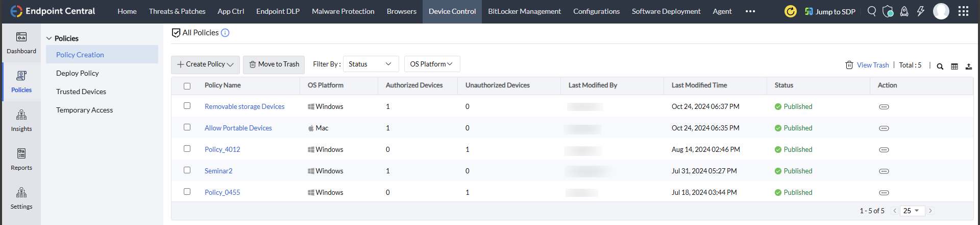980x225 pixels.
Task: Click the notification bell icon
Action: coord(904,11)
